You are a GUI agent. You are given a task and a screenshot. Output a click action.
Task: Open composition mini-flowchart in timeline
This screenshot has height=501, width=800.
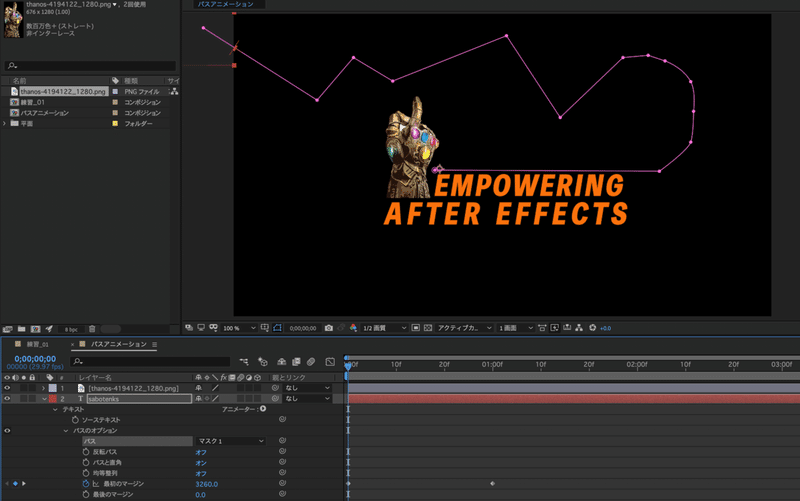tap(244, 362)
